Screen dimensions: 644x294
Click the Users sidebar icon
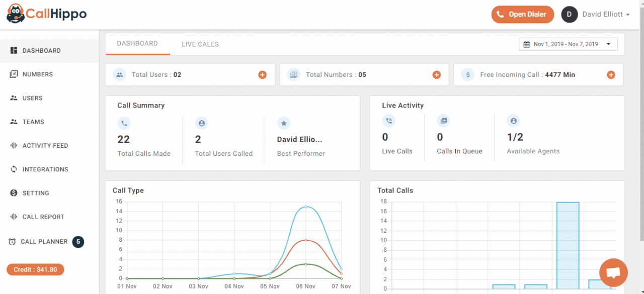point(14,98)
